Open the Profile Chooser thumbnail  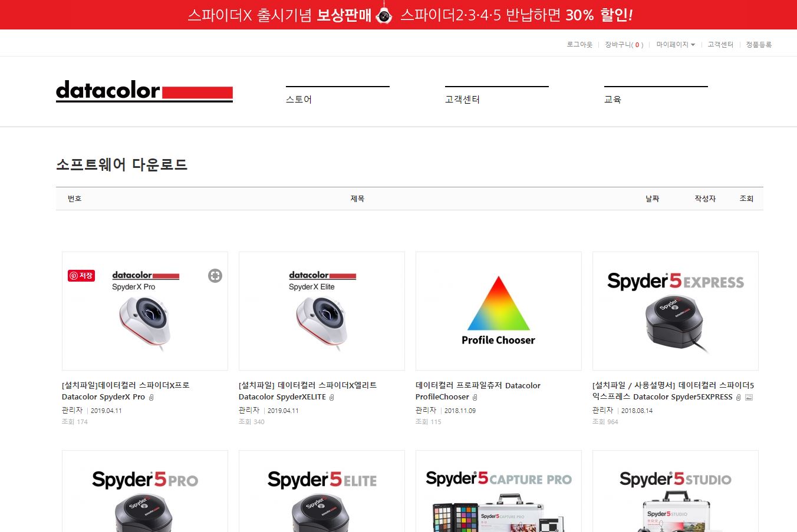click(499, 311)
